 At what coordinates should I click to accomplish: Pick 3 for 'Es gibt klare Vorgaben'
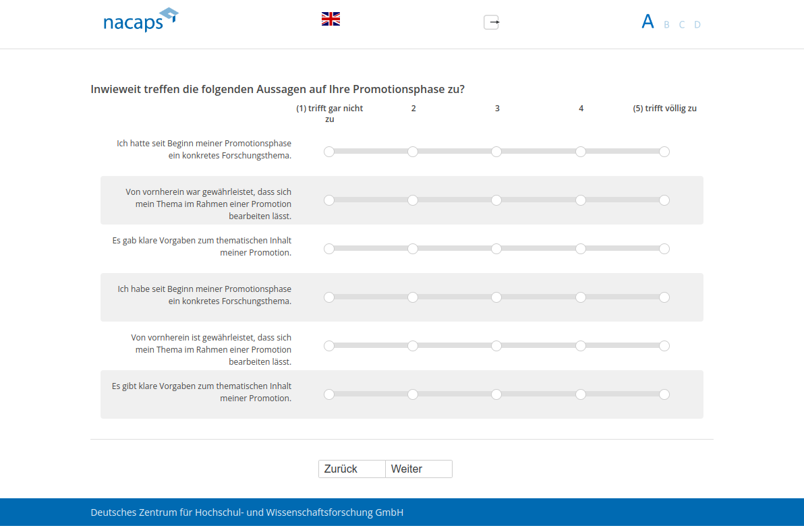tap(496, 394)
